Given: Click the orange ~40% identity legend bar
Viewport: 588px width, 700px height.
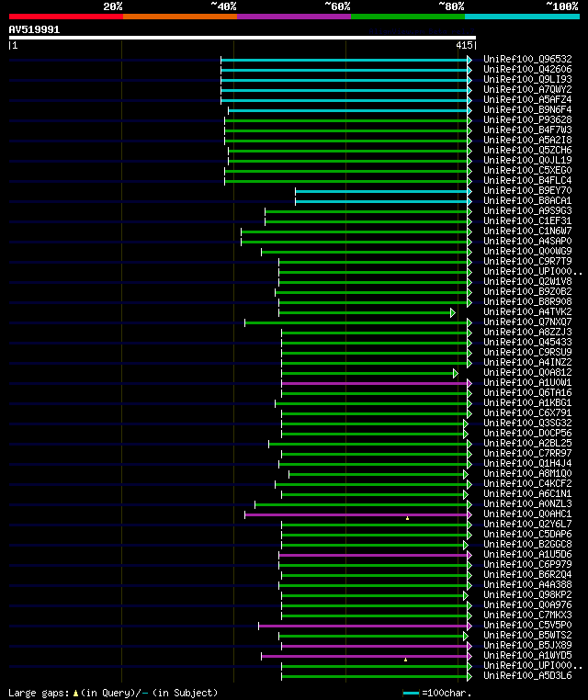Looking at the screenshot, I should coord(180,17).
